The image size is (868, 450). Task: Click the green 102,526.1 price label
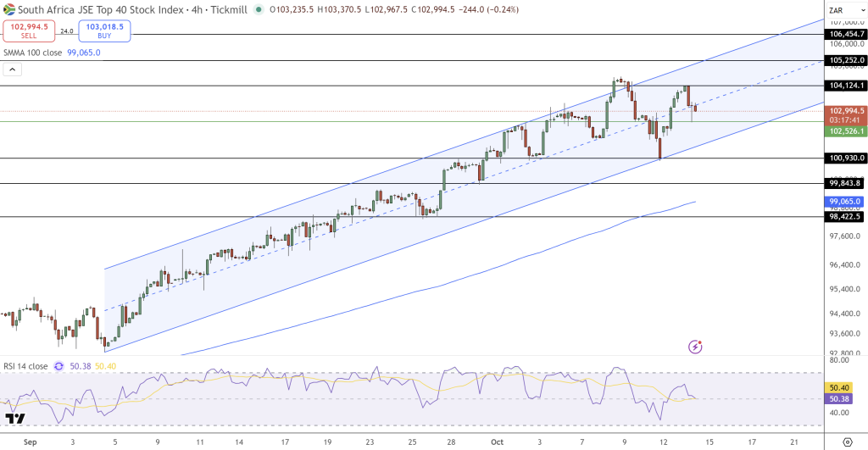(x=846, y=131)
